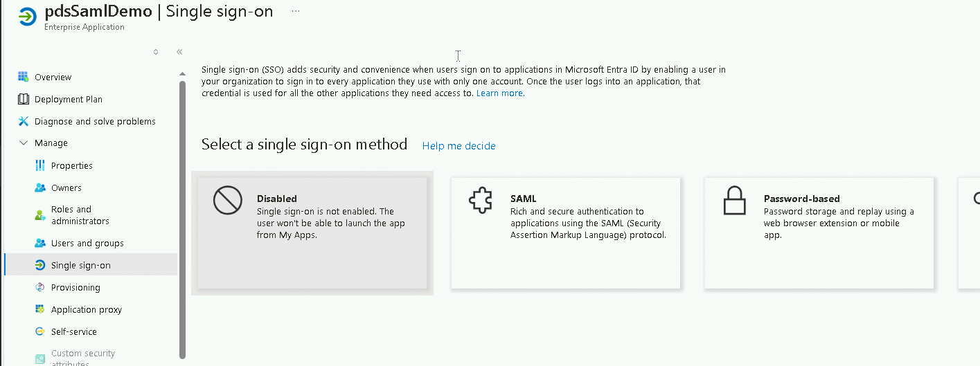Click the Help me decide link

tap(458, 146)
